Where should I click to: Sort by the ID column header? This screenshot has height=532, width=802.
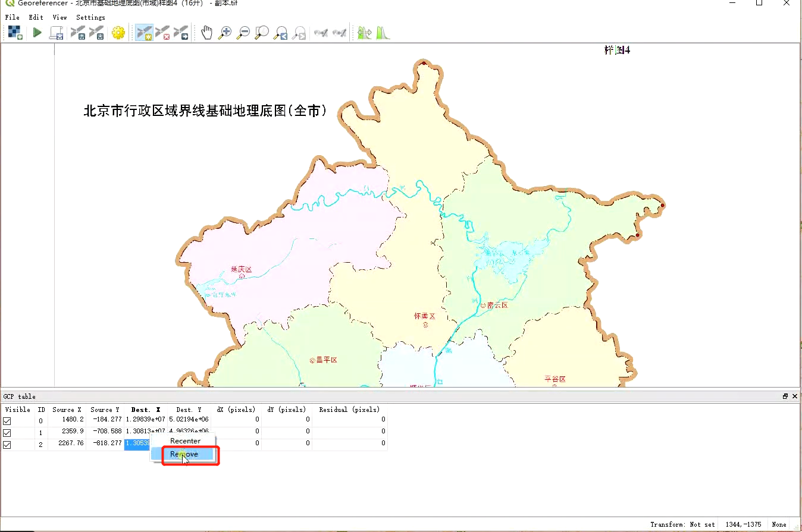[x=42, y=410]
